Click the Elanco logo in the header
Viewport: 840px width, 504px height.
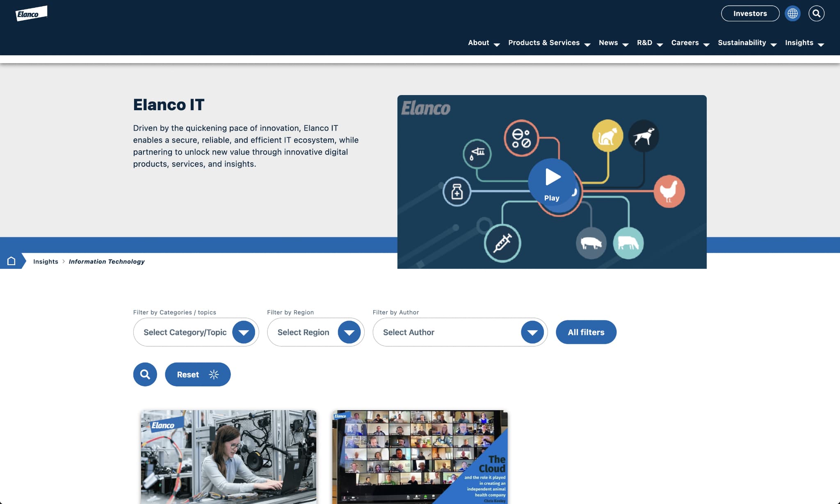pos(31,13)
